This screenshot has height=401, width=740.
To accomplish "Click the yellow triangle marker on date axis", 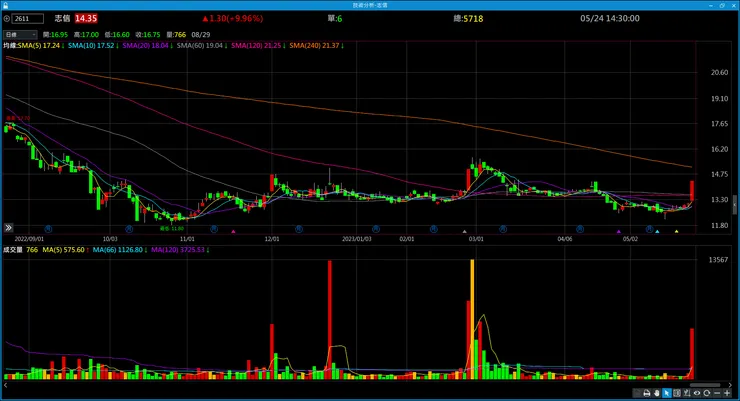I will [x=676, y=231].
